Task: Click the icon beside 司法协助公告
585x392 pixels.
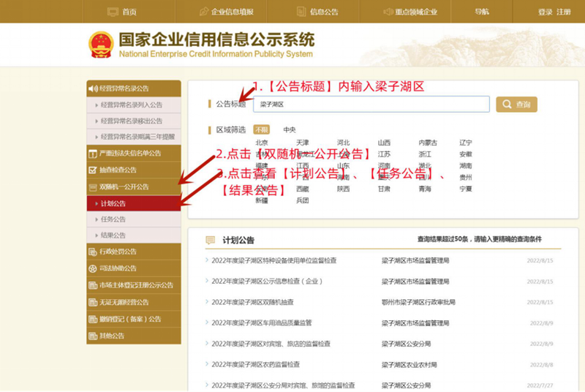Action: click(93, 268)
